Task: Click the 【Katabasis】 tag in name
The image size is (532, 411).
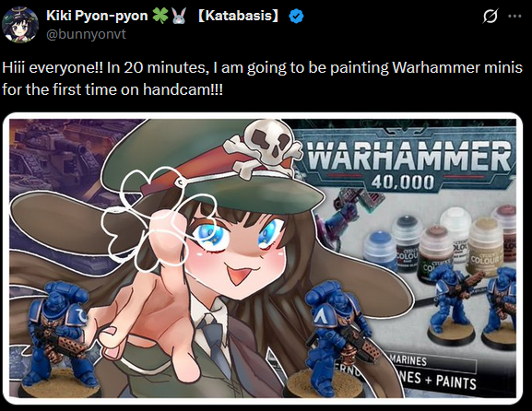Action: point(238,16)
